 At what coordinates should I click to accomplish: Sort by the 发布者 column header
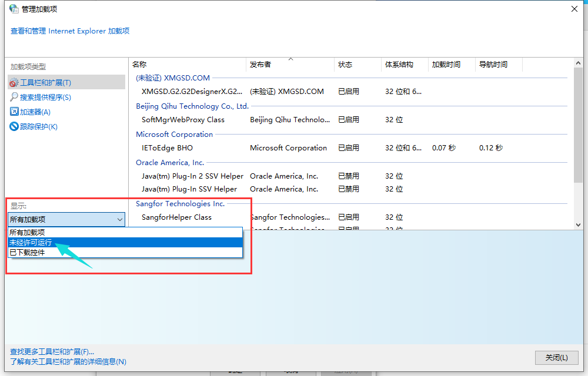pos(260,65)
